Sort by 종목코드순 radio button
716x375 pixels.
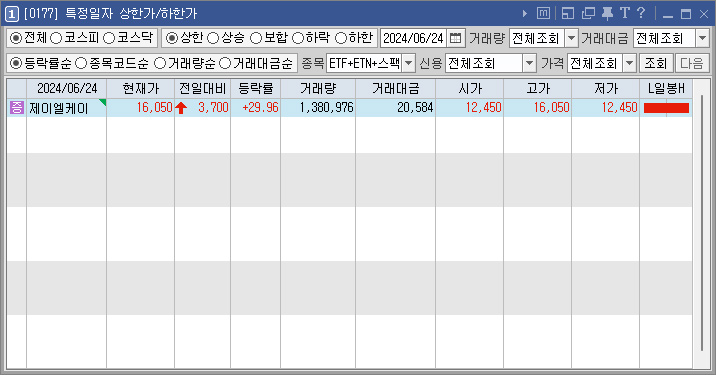81,63
